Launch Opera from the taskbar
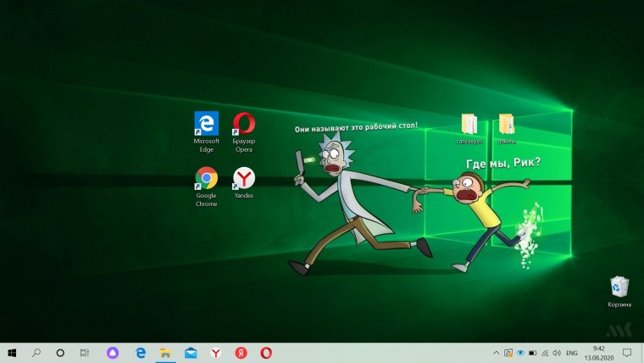The image size is (644, 363). coord(266,352)
